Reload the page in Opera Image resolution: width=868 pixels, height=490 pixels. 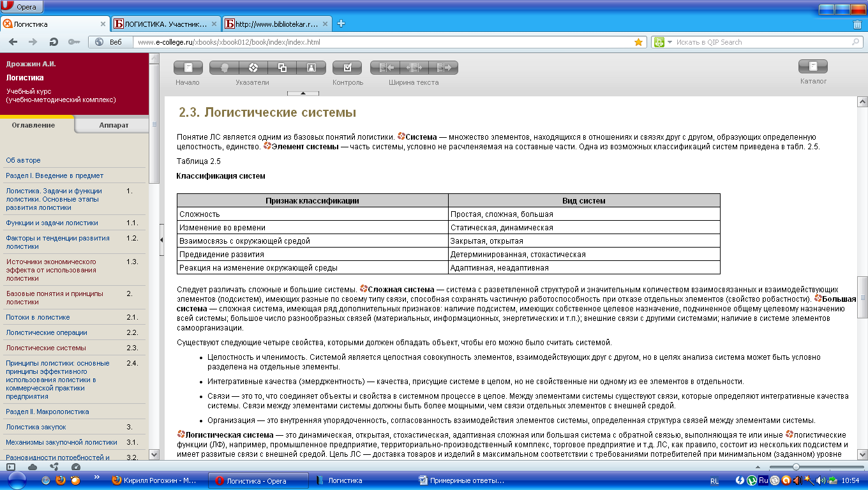pos(54,42)
